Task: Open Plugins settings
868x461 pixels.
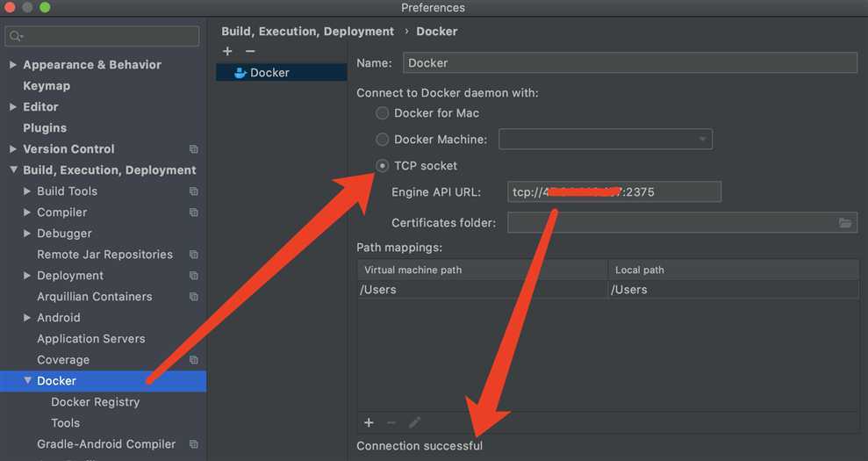Action: click(45, 128)
